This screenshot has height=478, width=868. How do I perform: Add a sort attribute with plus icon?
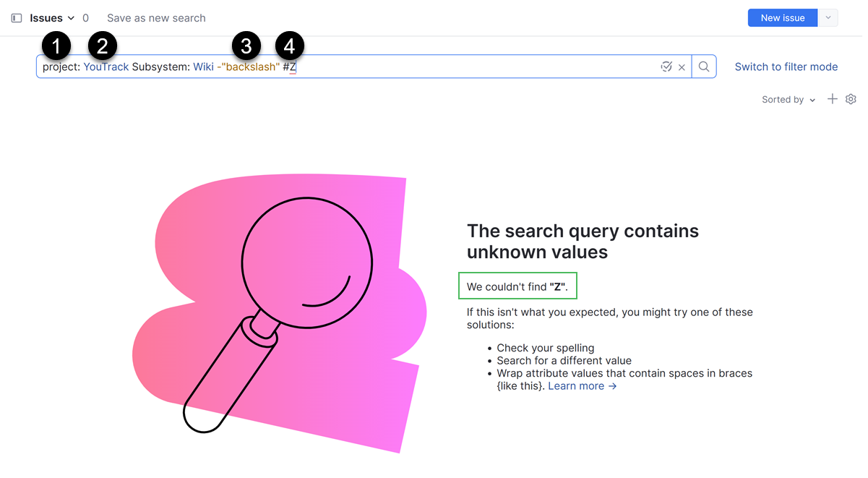point(833,99)
